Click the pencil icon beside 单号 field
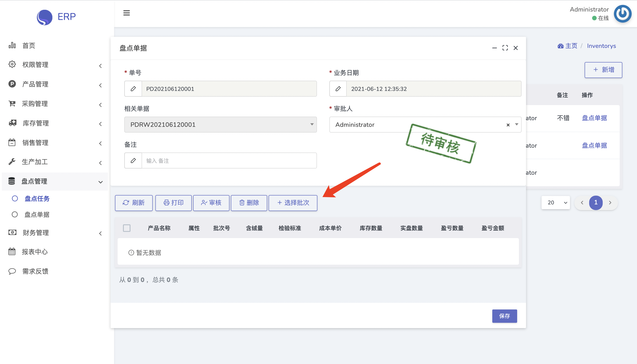Image resolution: width=637 pixels, height=364 pixels. tap(133, 89)
